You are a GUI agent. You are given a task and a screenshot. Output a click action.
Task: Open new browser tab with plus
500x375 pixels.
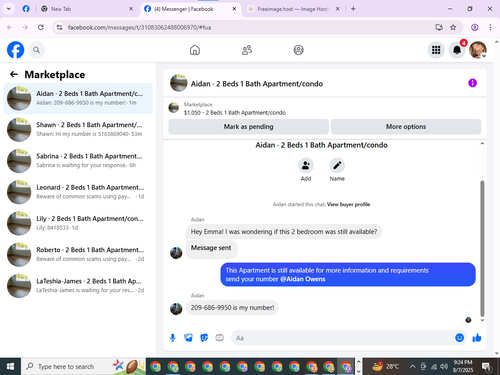[353, 9]
